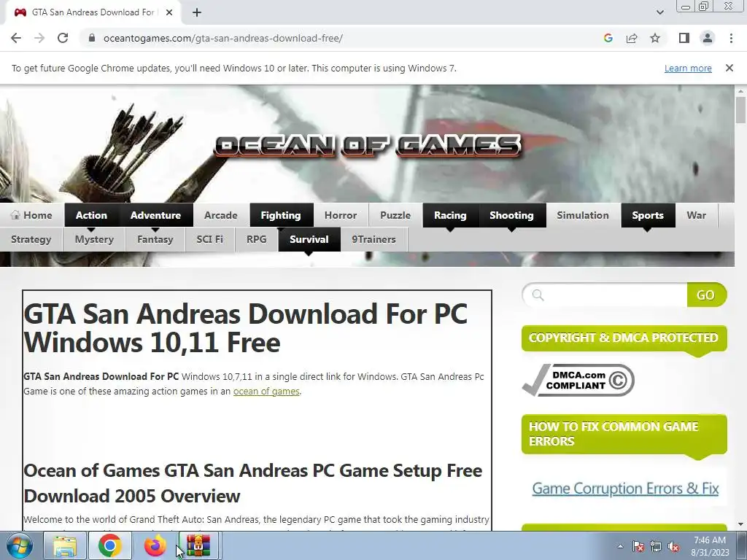This screenshot has height=560, width=747.
Task: Follow the ocean of games link
Action: click(x=266, y=391)
